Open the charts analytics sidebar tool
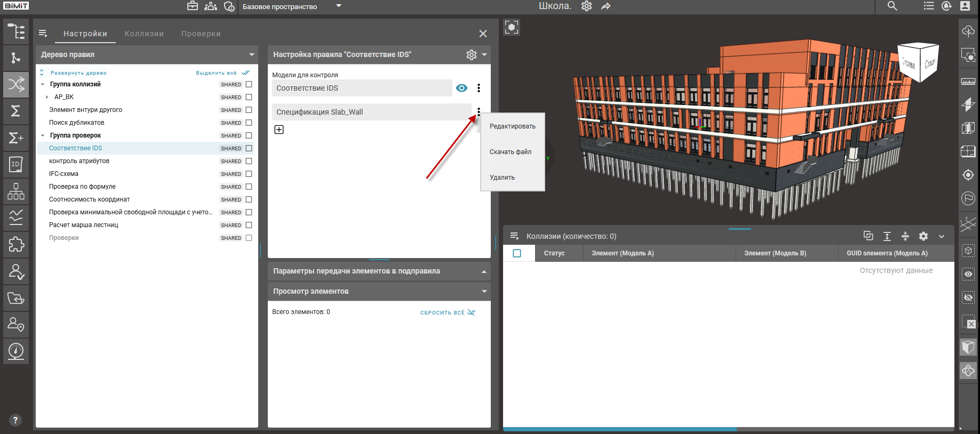980x434 pixels. [x=16, y=218]
